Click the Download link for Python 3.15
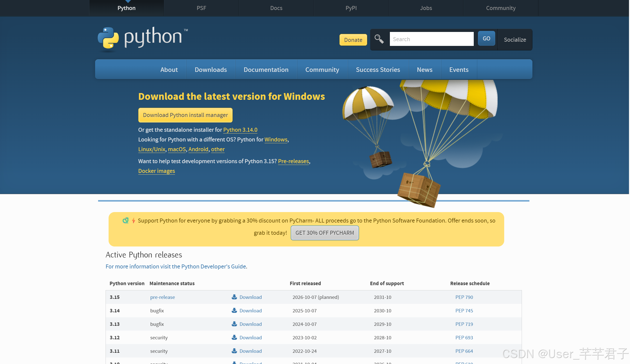Screen dimensions: 630x364 pyautogui.click(x=251, y=297)
